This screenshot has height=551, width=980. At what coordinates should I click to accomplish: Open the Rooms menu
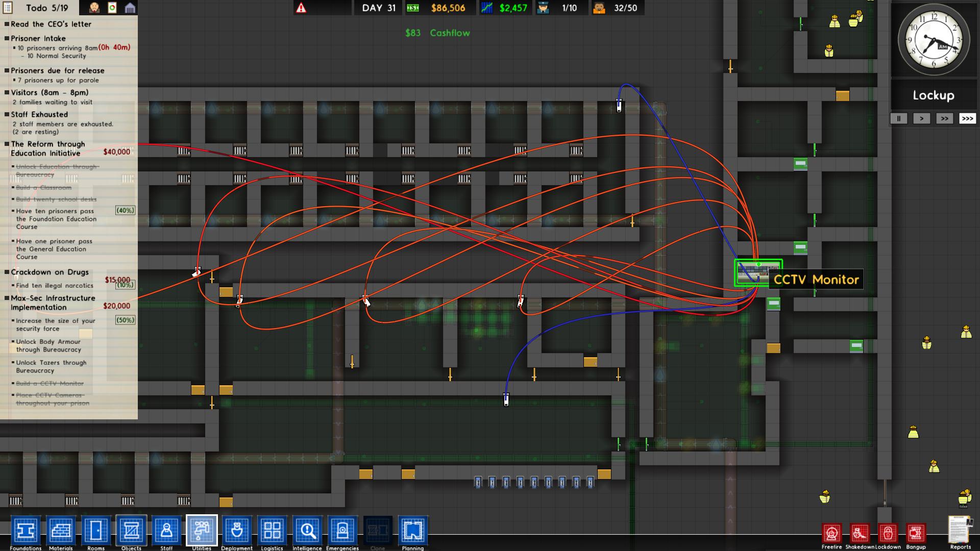pyautogui.click(x=96, y=531)
